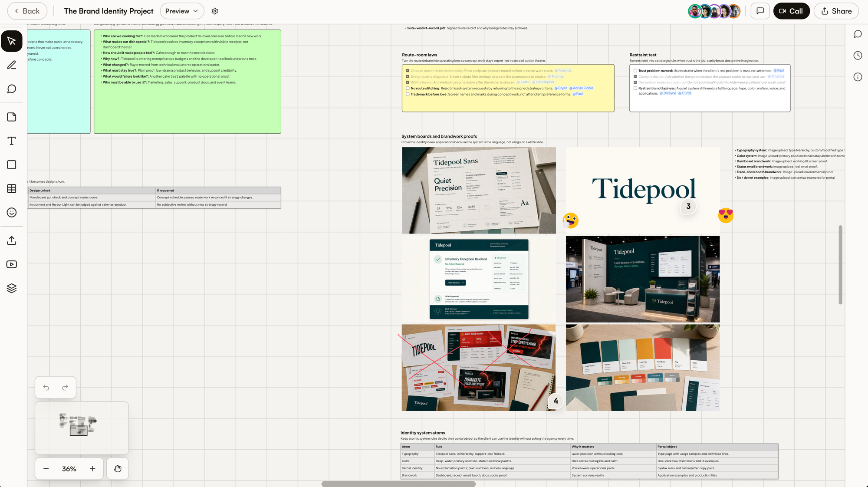
Task: Go Back to previous page
Action: point(27,11)
